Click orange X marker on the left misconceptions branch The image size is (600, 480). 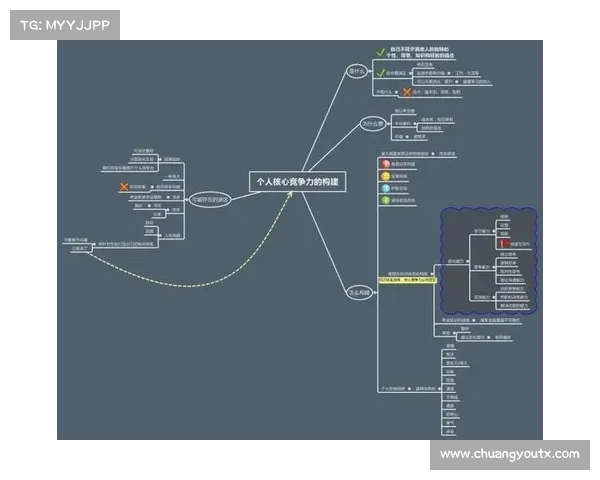coord(124,187)
